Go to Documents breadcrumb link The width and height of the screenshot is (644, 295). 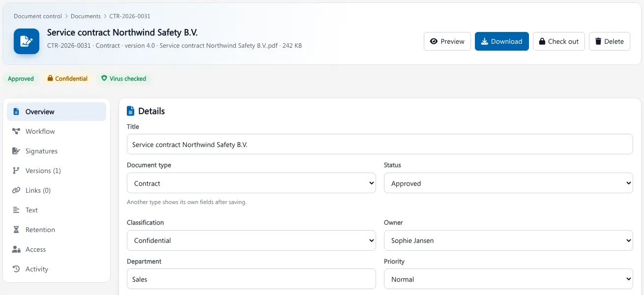(x=86, y=16)
